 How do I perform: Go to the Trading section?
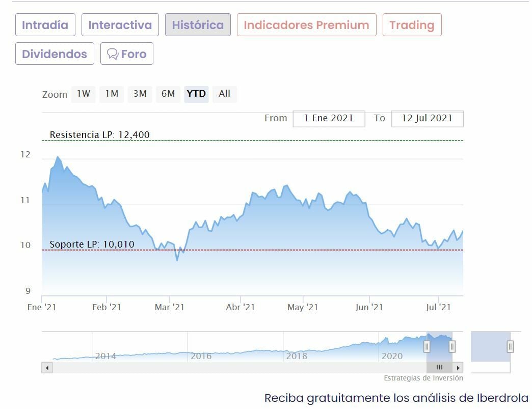pos(412,25)
